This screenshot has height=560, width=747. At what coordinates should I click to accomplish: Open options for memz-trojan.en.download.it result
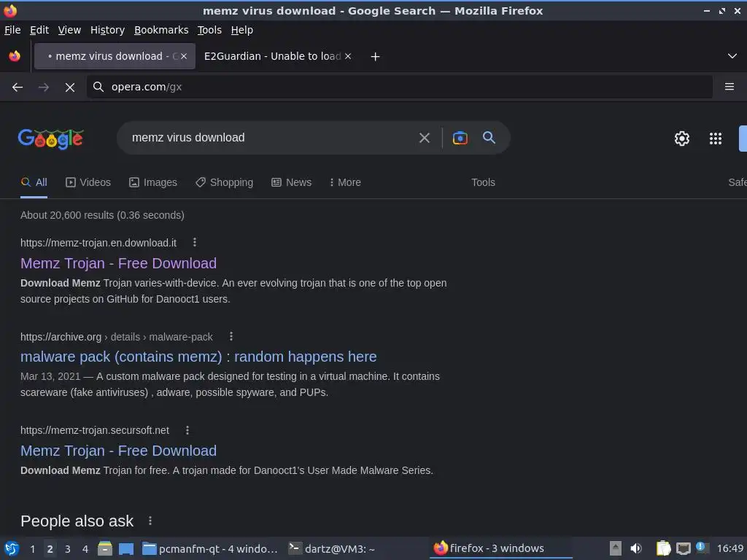194,242
